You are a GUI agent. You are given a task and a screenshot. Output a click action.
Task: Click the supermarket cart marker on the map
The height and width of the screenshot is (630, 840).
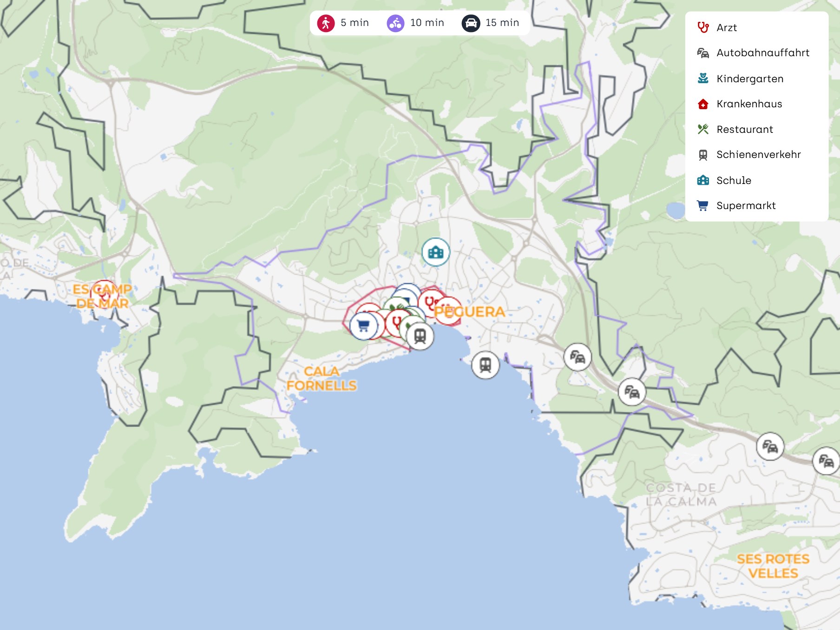(363, 326)
